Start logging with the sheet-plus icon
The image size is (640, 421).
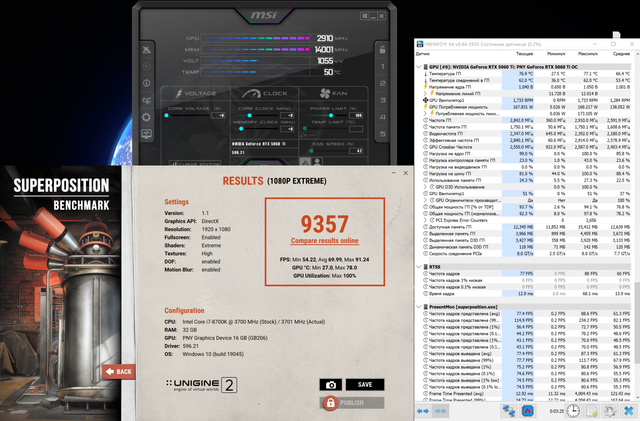tap(592, 410)
